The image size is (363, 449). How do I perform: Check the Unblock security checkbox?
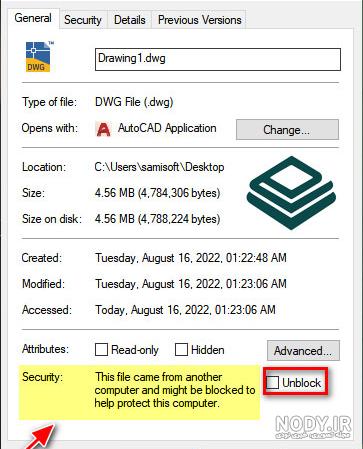click(272, 382)
